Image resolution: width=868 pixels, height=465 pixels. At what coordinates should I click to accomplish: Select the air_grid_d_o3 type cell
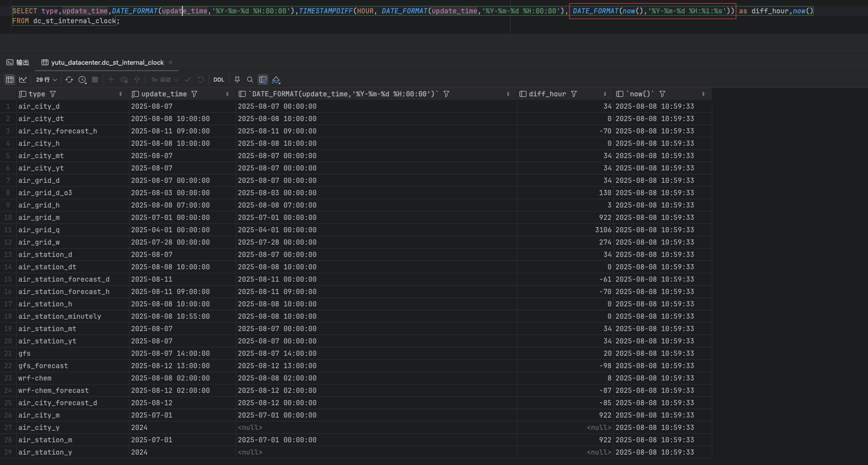[73, 193]
